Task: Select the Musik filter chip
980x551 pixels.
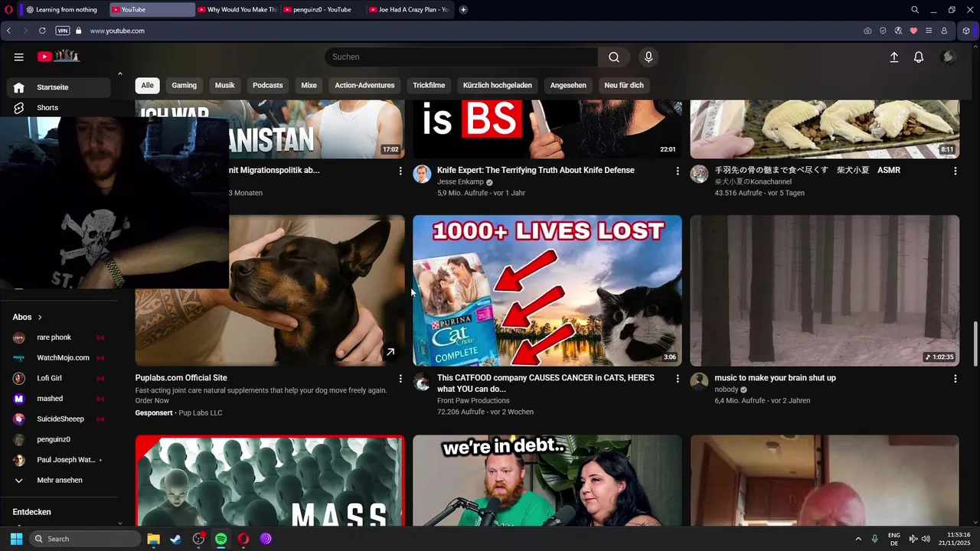Action: [224, 85]
